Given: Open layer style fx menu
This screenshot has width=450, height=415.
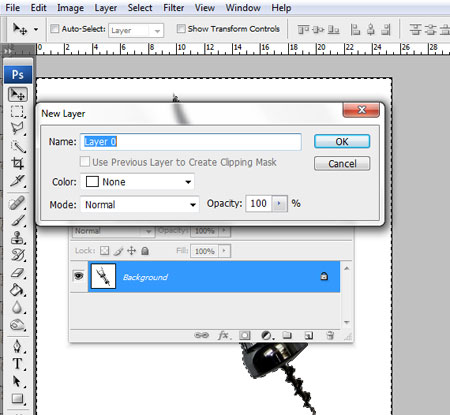Looking at the screenshot, I should pyautogui.click(x=224, y=335).
